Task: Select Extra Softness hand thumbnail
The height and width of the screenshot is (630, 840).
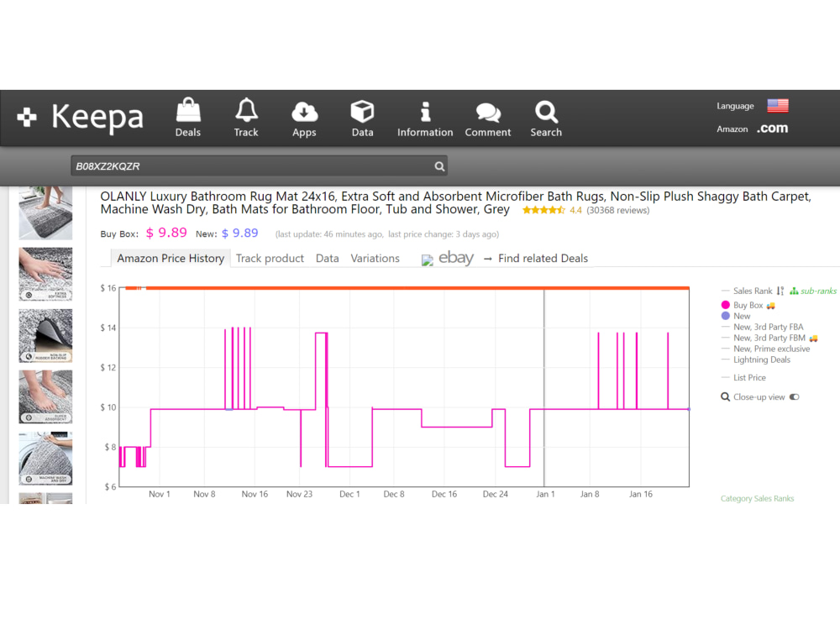Action: click(x=45, y=274)
